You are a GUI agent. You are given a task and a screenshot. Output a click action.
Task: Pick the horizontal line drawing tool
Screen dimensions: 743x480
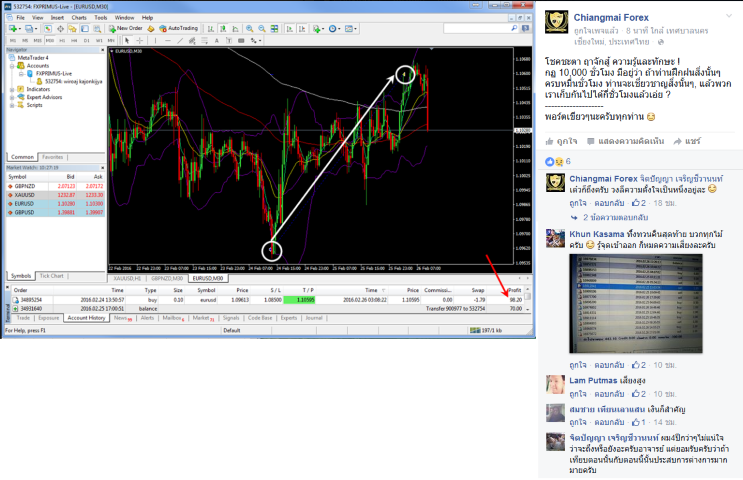click(168, 40)
